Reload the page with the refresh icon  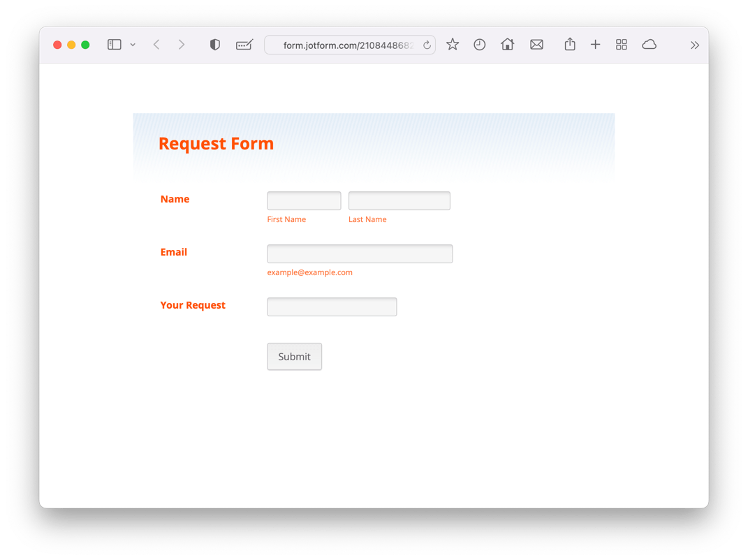427,45
